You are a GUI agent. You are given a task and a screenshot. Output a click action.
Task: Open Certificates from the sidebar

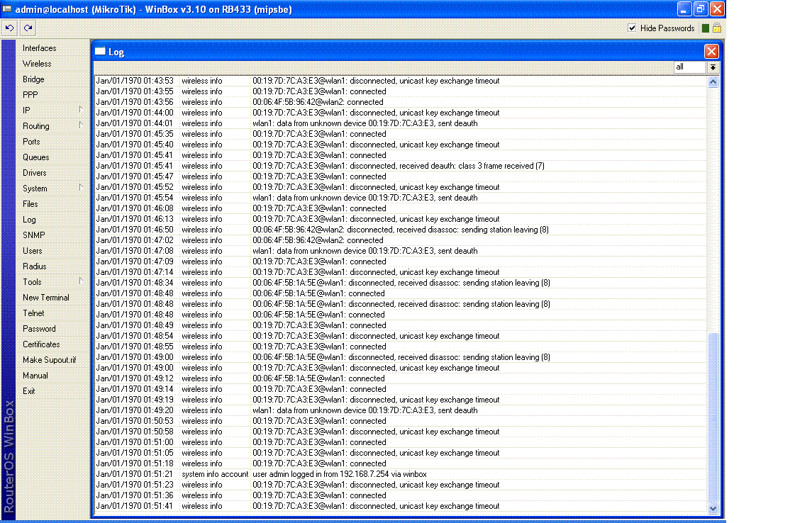pyautogui.click(x=41, y=344)
